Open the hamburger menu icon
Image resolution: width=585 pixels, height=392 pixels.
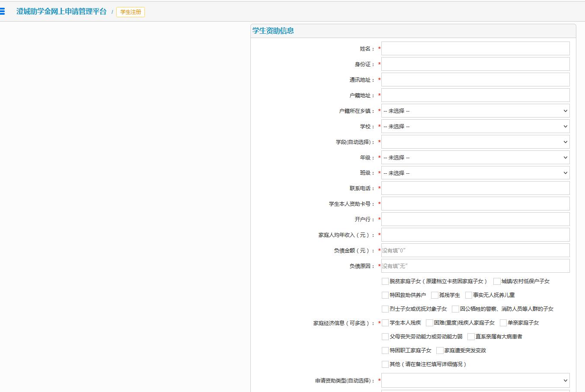4,11
